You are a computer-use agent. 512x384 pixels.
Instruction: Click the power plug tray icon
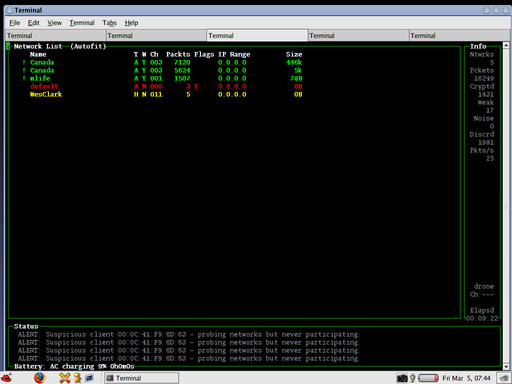pyautogui.click(x=413, y=378)
